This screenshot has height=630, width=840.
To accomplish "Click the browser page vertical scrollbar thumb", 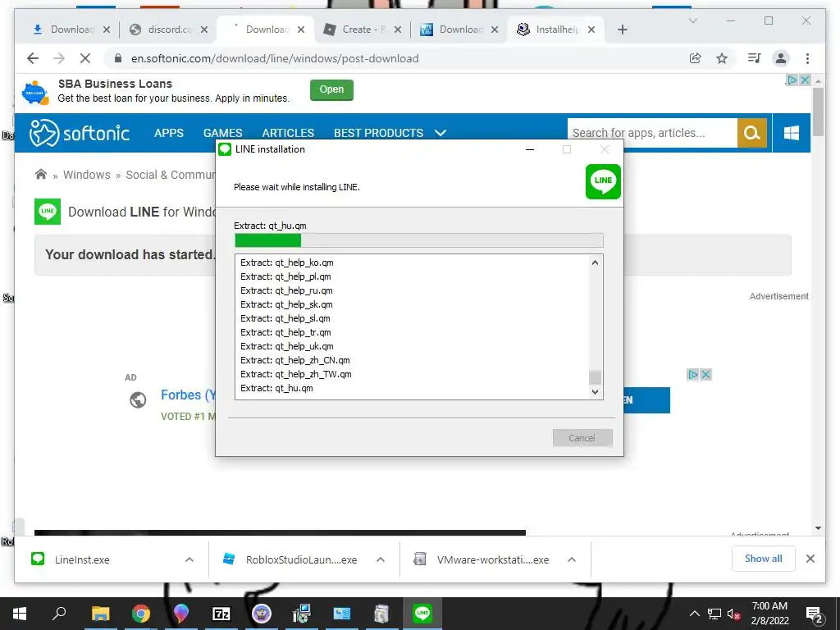I will point(818,112).
